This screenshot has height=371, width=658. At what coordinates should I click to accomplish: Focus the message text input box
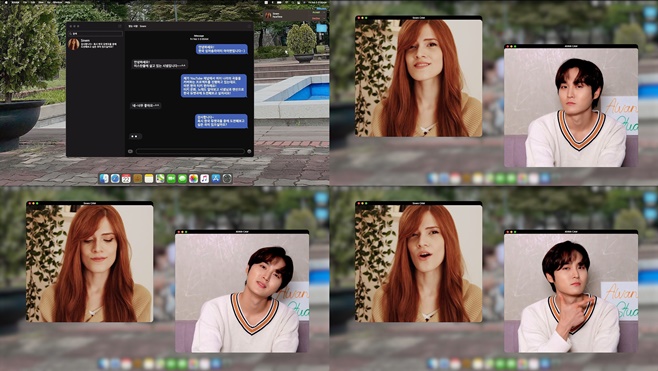coord(190,151)
